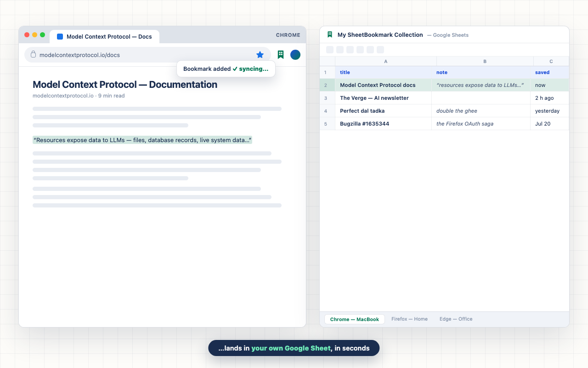Click the padlock icon in the address bar
This screenshot has height=368, width=588.
click(x=33, y=54)
